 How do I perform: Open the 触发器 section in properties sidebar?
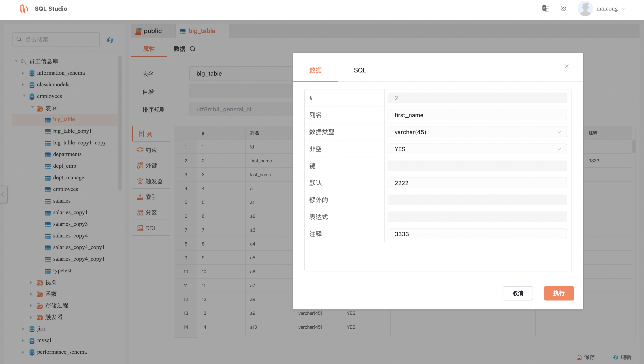[151, 181]
